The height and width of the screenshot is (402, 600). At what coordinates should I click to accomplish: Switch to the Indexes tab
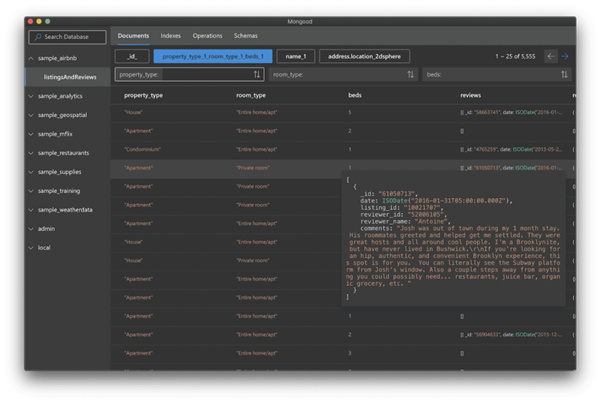(x=171, y=36)
